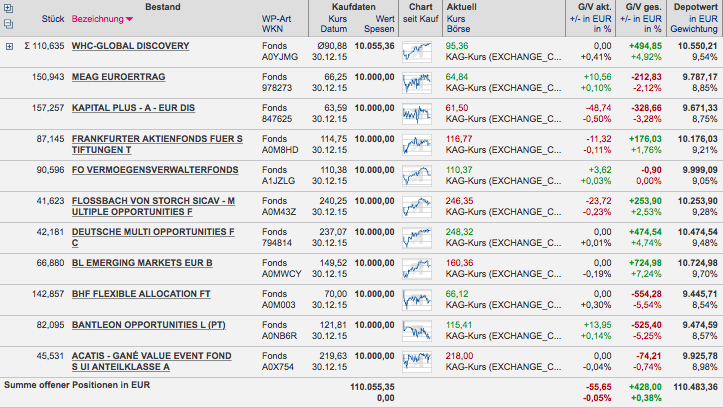
Task: Expand the WHC-GLOBAL DISCOVERY position row
Action: pyautogui.click(x=9, y=46)
